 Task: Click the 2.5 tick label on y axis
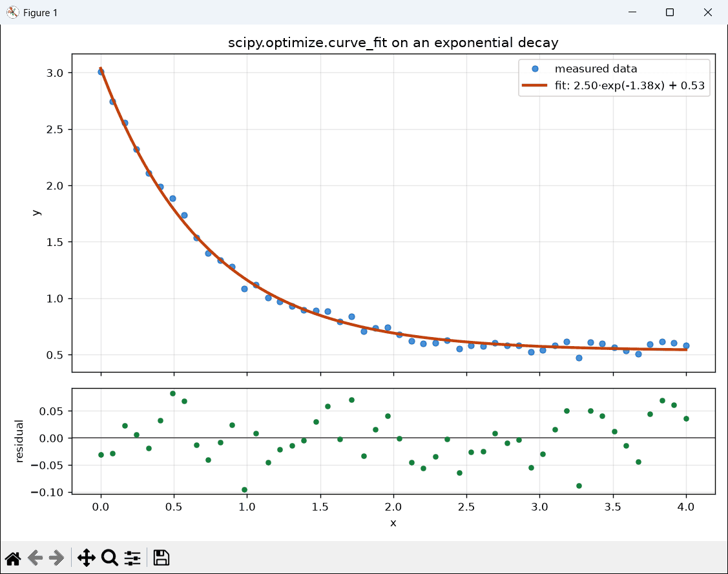tap(54, 130)
